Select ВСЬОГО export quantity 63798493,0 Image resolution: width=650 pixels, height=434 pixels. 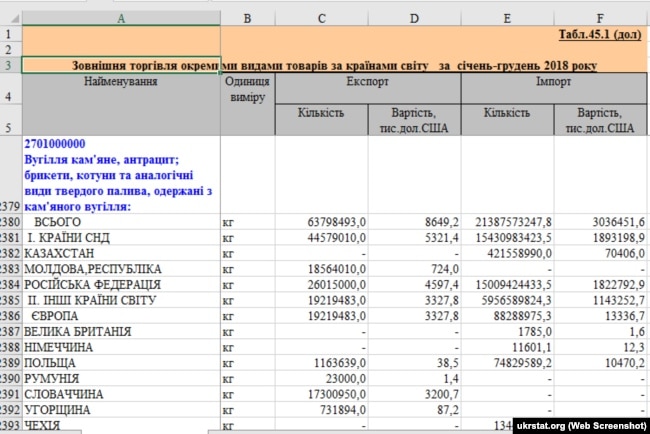[x=332, y=221]
